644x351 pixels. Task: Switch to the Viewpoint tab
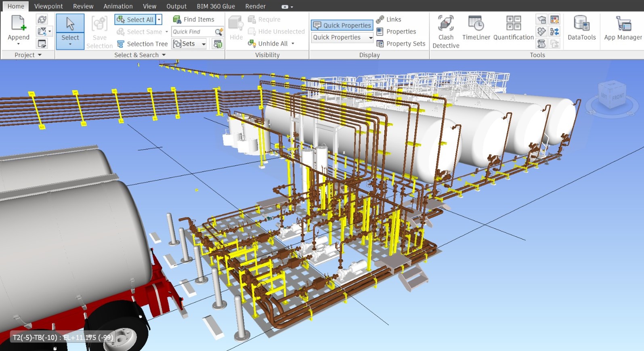tap(48, 6)
